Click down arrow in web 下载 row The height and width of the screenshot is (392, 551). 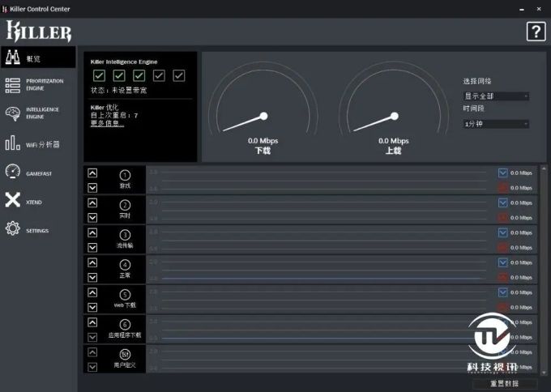(92, 307)
